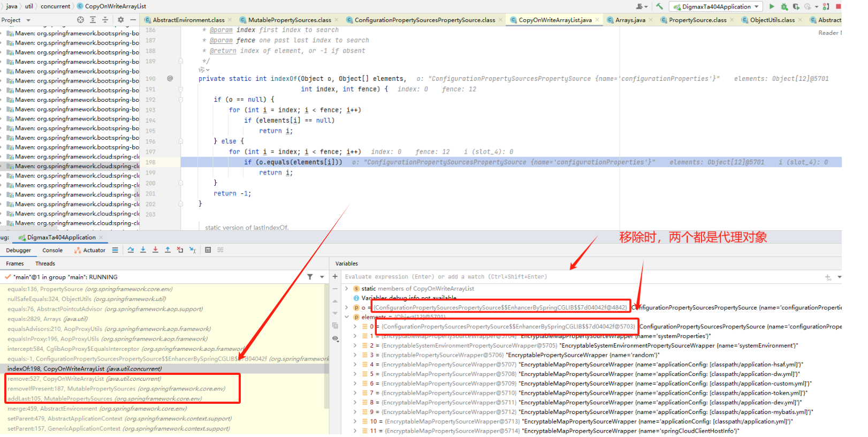Open the Actuator tab
The image size is (868, 437).
(89, 250)
